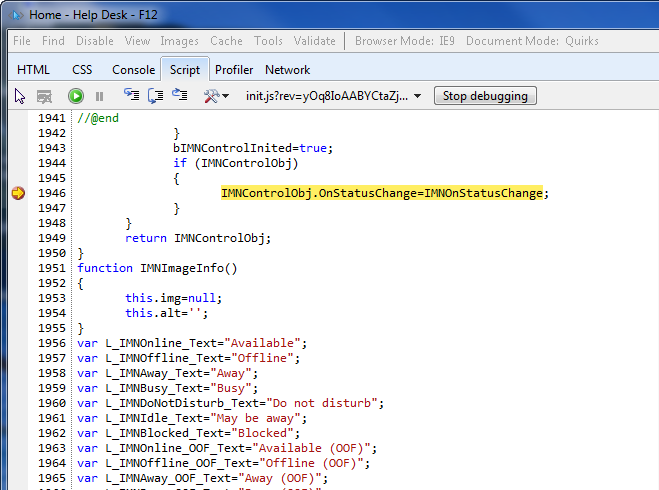The width and height of the screenshot is (659, 490).
Task: Expand the init.js script file selector
Action: [x=416, y=96]
